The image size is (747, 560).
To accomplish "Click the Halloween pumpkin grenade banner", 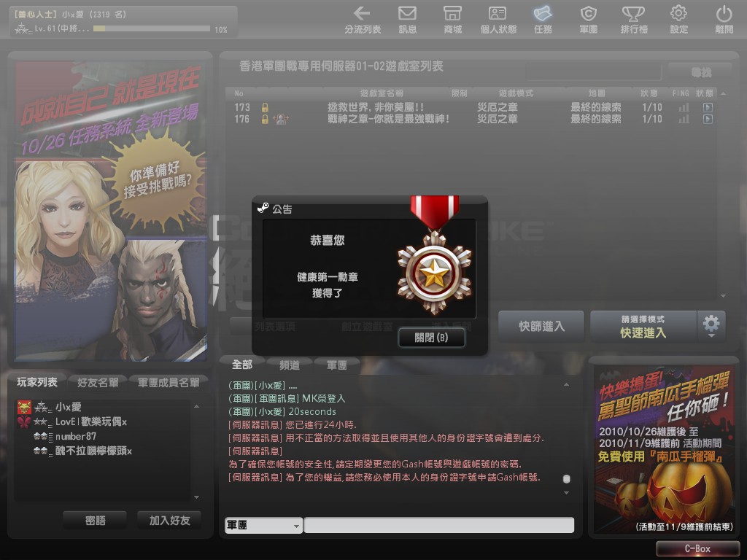I will [x=664, y=448].
